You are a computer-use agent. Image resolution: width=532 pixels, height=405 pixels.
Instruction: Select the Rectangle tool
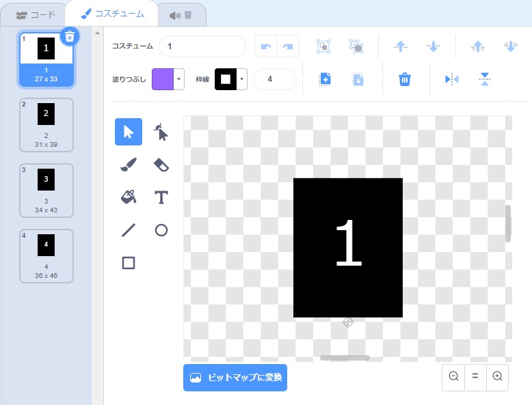129,263
